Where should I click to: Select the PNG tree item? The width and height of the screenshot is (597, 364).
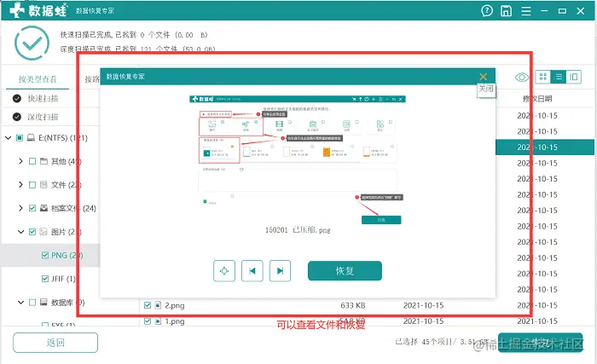pyautogui.click(x=67, y=255)
